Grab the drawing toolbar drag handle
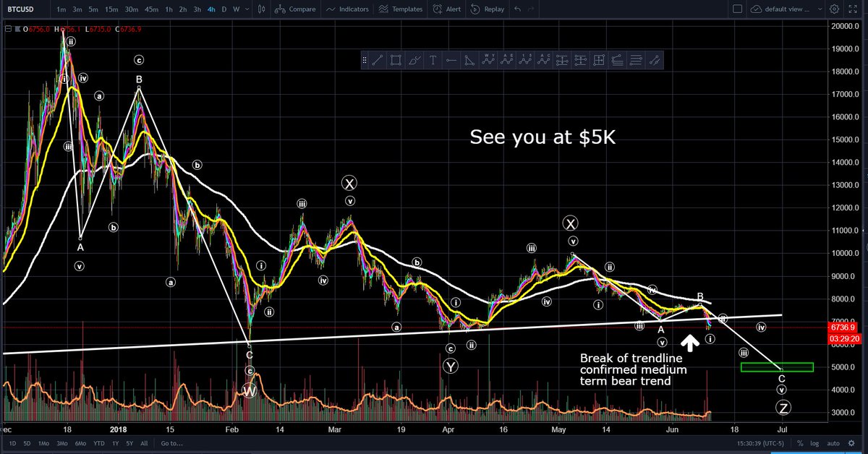 click(365, 61)
